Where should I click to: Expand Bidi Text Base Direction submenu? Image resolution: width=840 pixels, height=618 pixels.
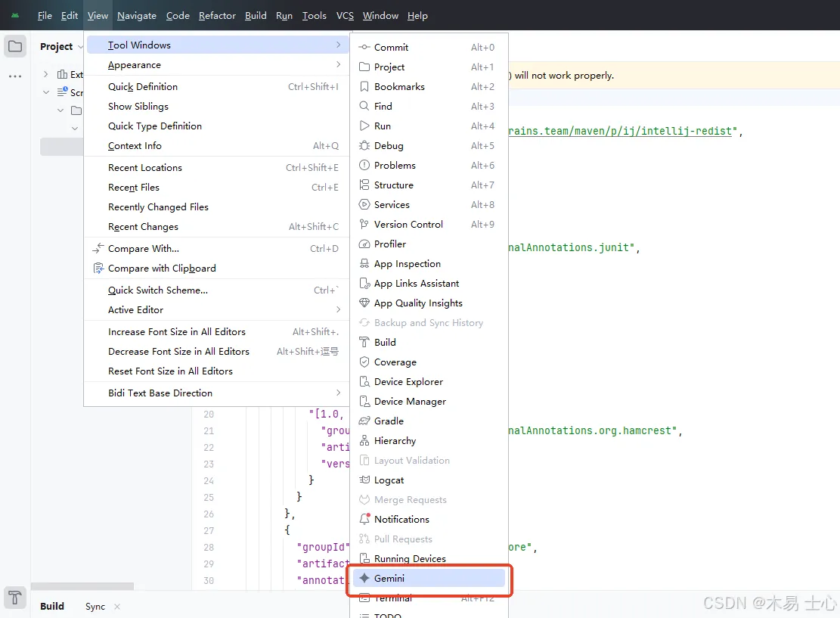tap(217, 393)
